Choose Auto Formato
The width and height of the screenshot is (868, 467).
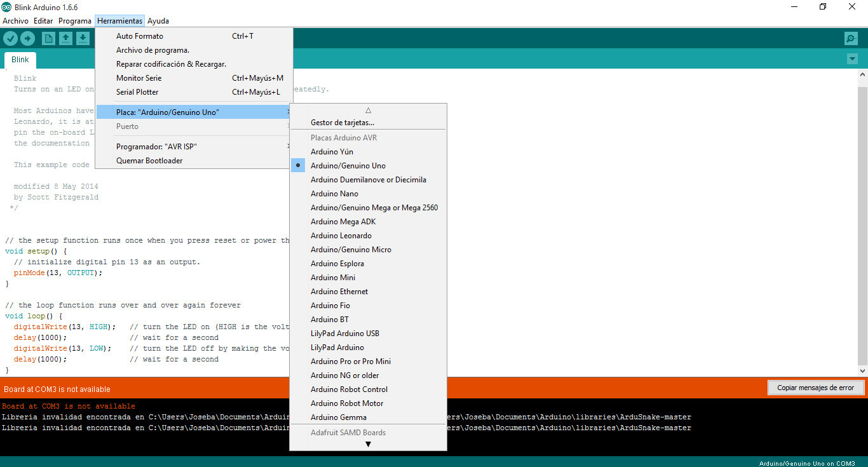click(x=194, y=36)
